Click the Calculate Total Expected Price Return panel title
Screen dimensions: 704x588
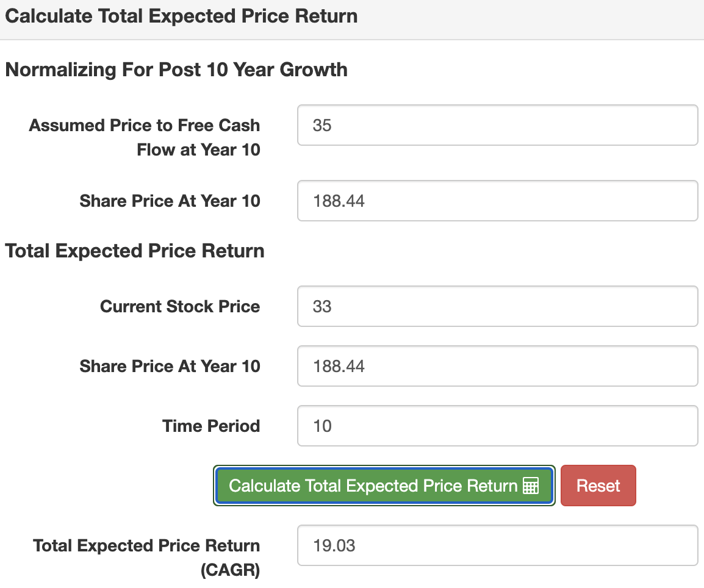tap(181, 16)
